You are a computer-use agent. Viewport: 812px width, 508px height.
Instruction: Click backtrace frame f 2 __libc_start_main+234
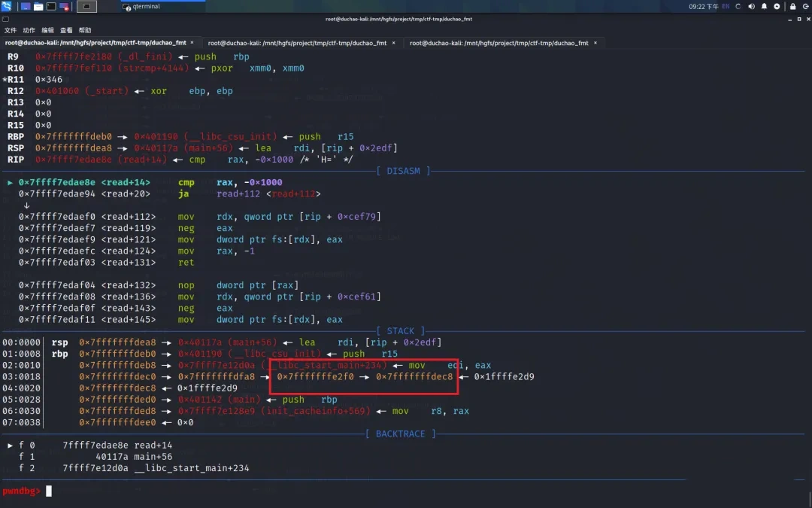134,468
